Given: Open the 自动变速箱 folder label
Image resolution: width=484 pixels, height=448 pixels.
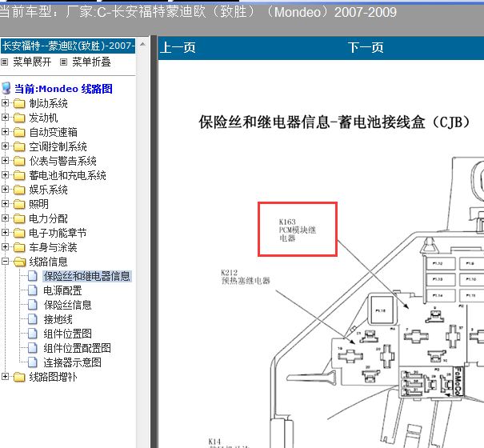Looking at the screenshot, I should tap(54, 132).
